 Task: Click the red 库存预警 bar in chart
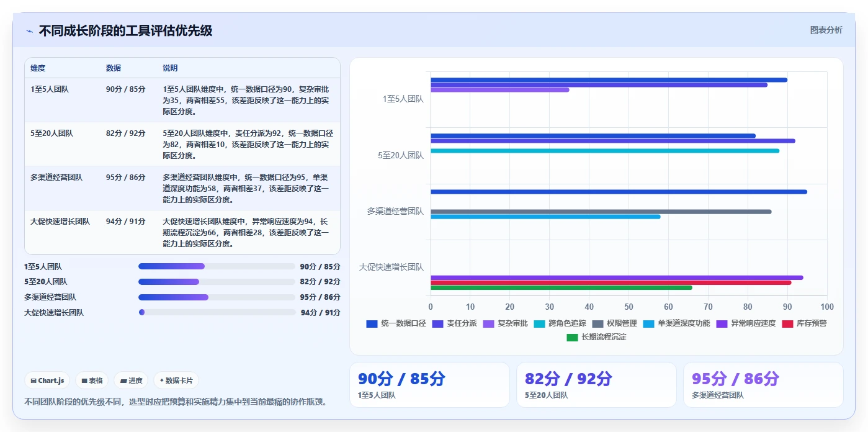pyautogui.click(x=611, y=282)
